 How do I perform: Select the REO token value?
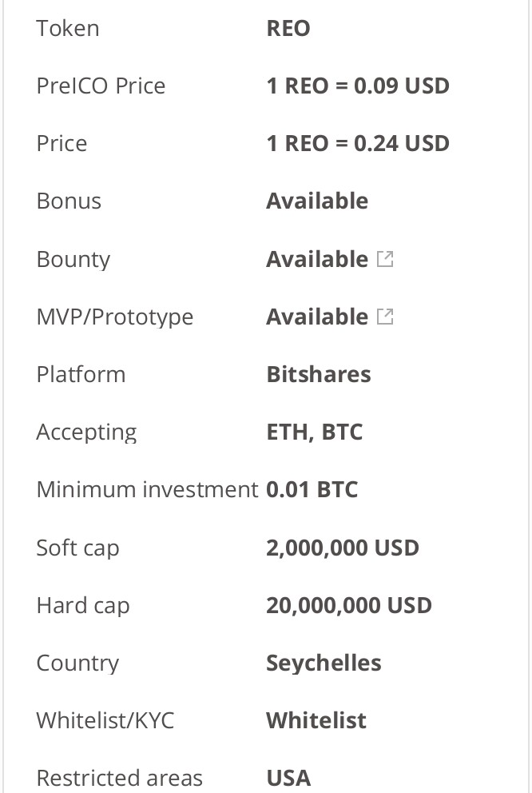click(x=288, y=28)
